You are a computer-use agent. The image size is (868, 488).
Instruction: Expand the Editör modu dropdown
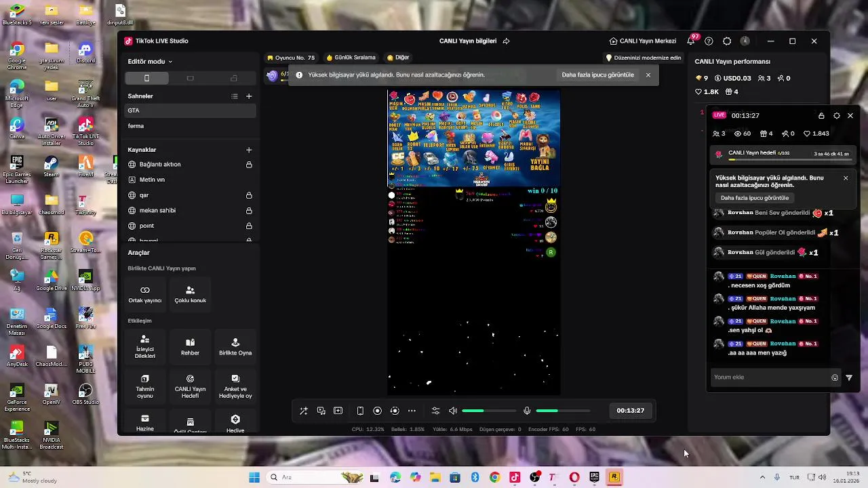[x=150, y=62]
